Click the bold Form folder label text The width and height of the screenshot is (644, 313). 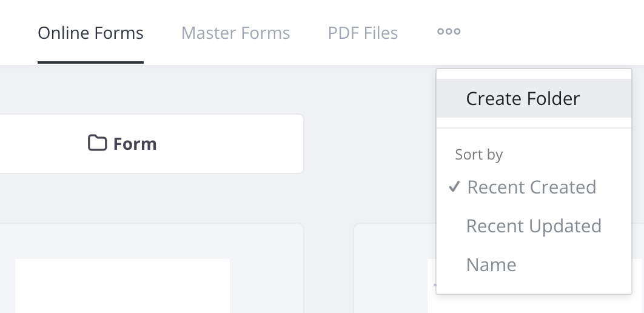point(135,144)
